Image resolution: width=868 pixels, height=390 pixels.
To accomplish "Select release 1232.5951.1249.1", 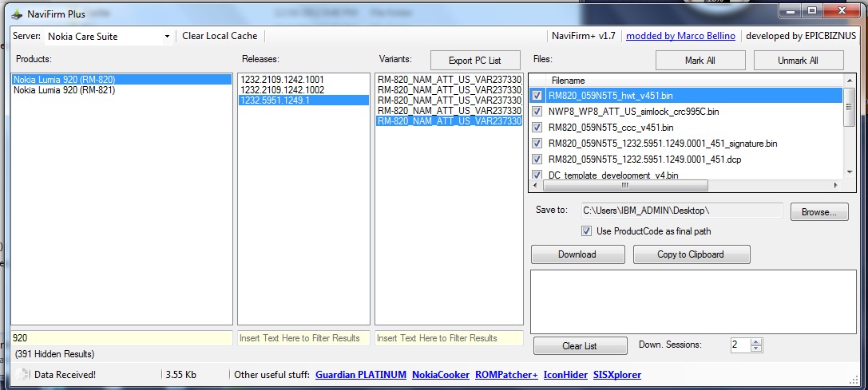I will [303, 100].
